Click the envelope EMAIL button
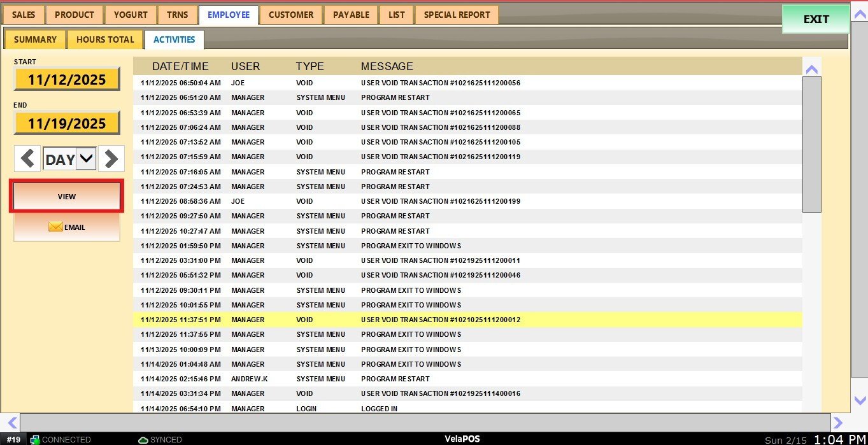Screen dimensions: 868x445 (67, 227)
